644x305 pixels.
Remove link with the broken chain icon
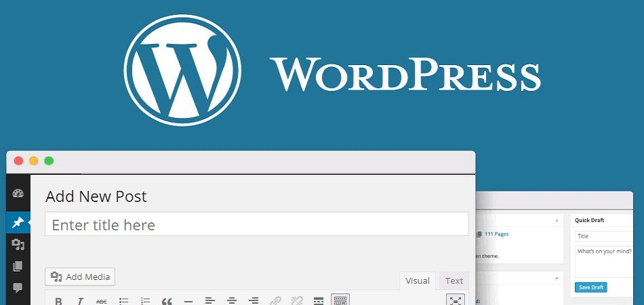pyautogui.click(x=296, y=301)
